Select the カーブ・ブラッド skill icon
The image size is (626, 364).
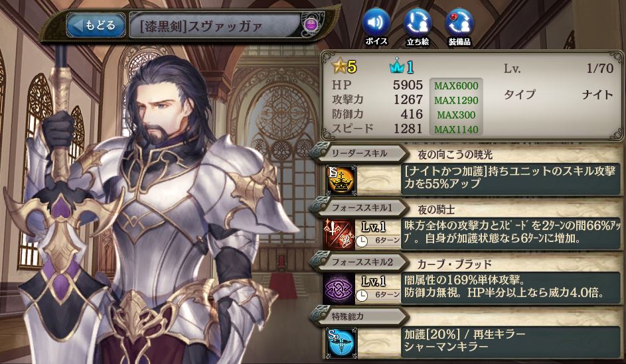(339, 288)
